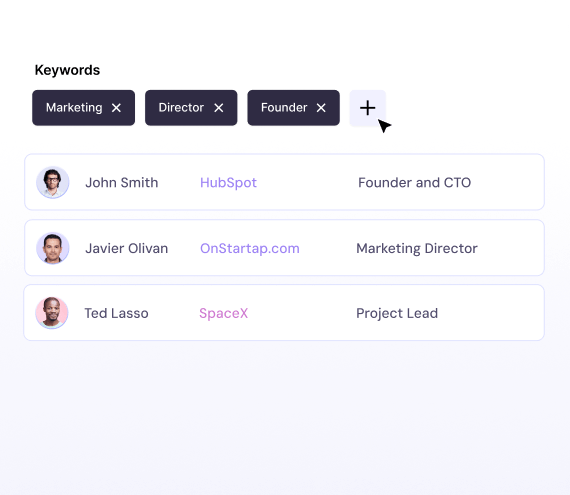This screenshot has height=495, width=570.
Task: Open Ted Lasso's profile photo
Action: pyautogui.click(x=52, y=313)
